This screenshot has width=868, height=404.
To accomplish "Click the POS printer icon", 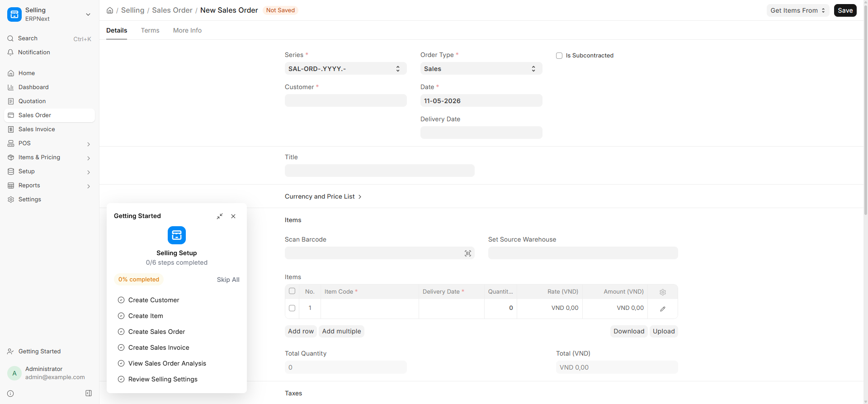I will (x=11, y=143).
